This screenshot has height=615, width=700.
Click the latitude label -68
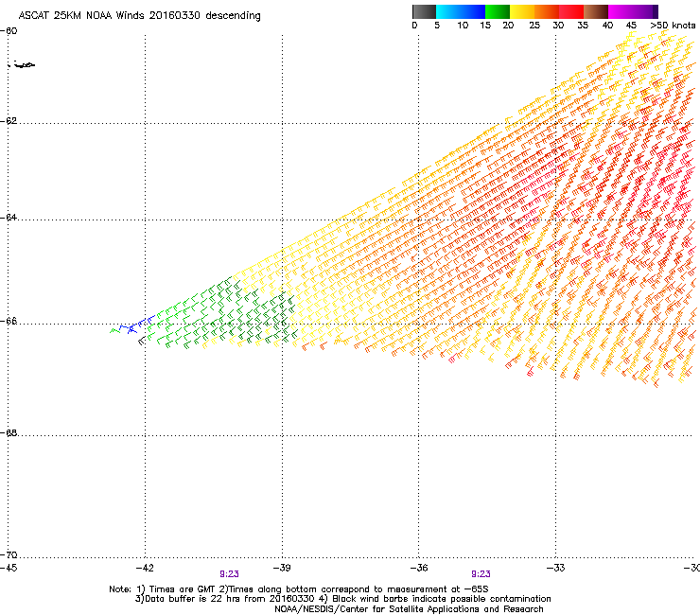tap(9, 432)
